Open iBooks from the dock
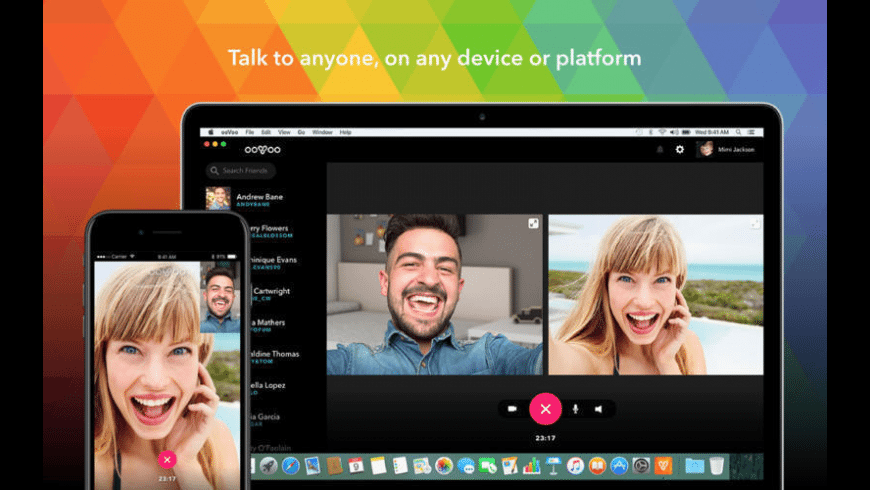This screenshot has height=490, width=870. tap(597, 466)
